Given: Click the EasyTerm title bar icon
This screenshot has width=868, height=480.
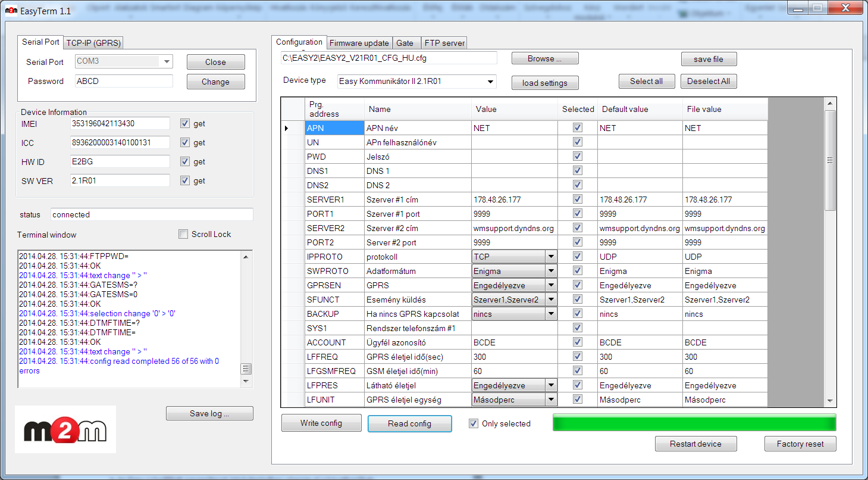Looking at the screenshot, I should pos(11,11).
